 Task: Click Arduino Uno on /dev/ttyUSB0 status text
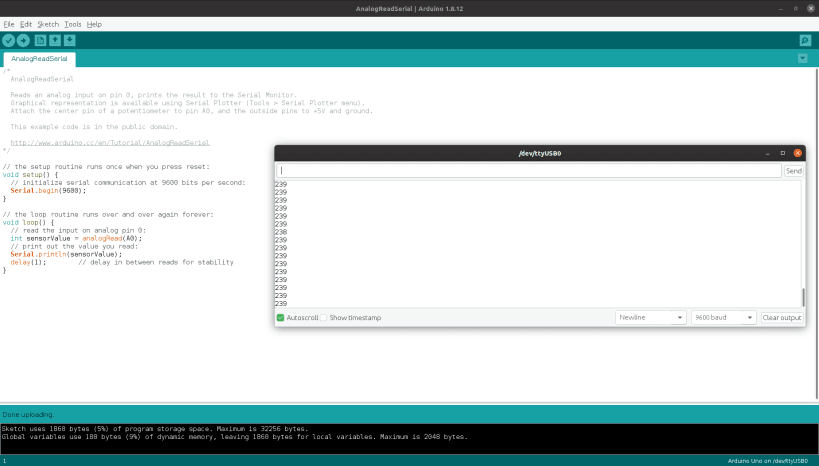768,461
